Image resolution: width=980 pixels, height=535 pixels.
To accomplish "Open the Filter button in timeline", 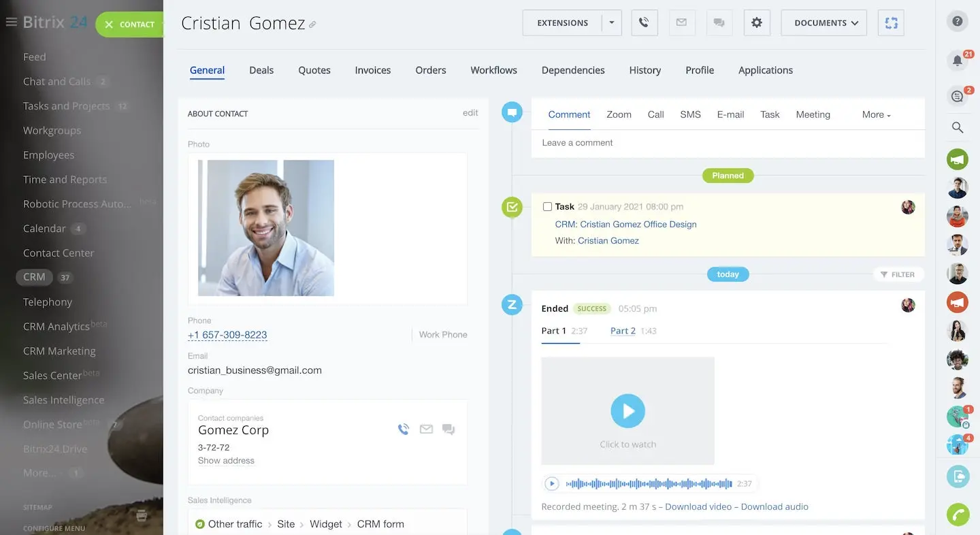I will click(x=898, y=274).
